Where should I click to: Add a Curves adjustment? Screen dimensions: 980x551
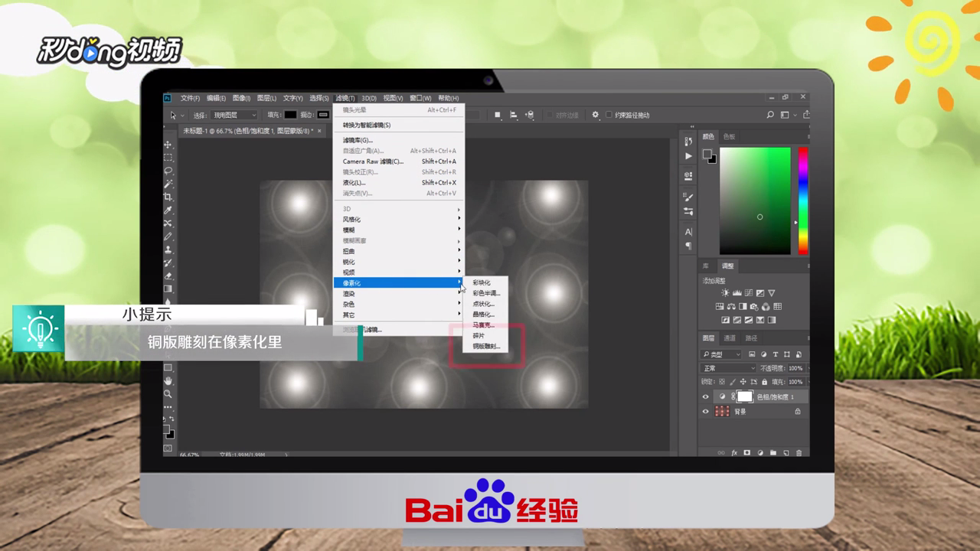pyautogui.click(x=748, y=293)
